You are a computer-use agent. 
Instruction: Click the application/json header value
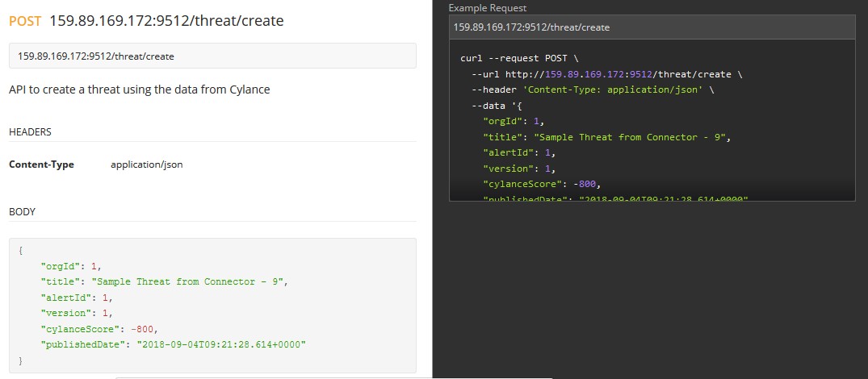pos(147,164)
